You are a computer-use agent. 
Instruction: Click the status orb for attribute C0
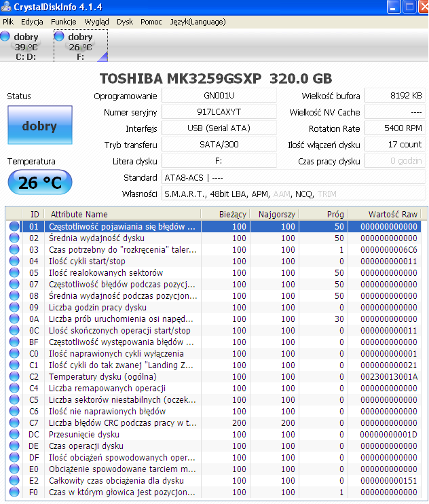coord(14,354)
